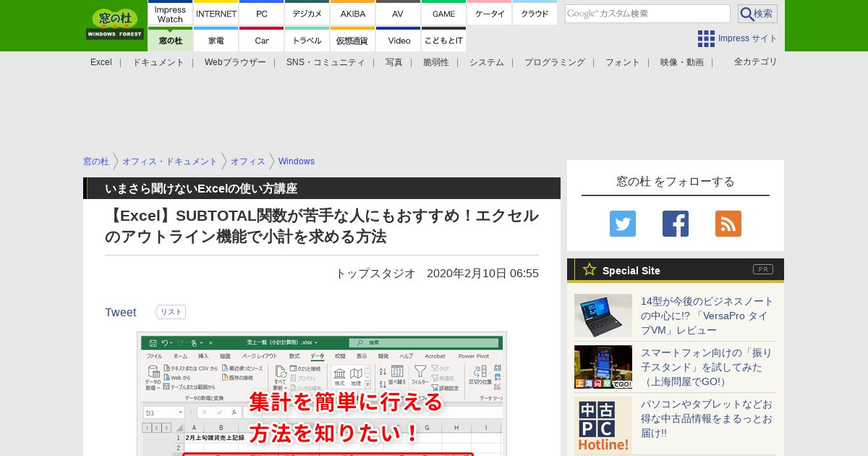Go to the 脆弱性 category
This screenshot has width=868, height=456.
click(436, 62)
